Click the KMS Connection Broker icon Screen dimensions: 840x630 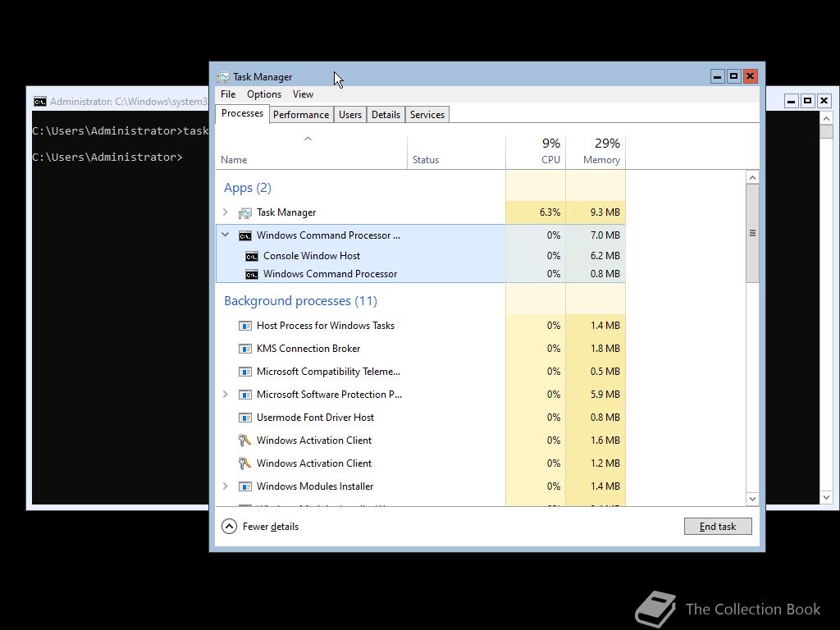[x=244, y=349]
